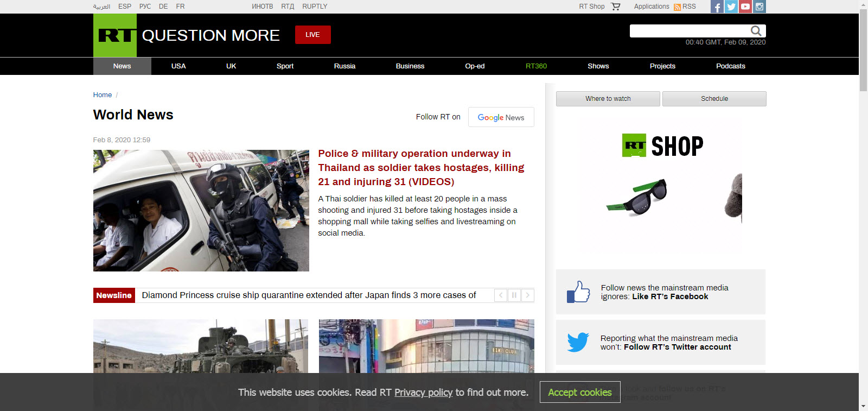Click the Schedule button

[x=714, y=99]
